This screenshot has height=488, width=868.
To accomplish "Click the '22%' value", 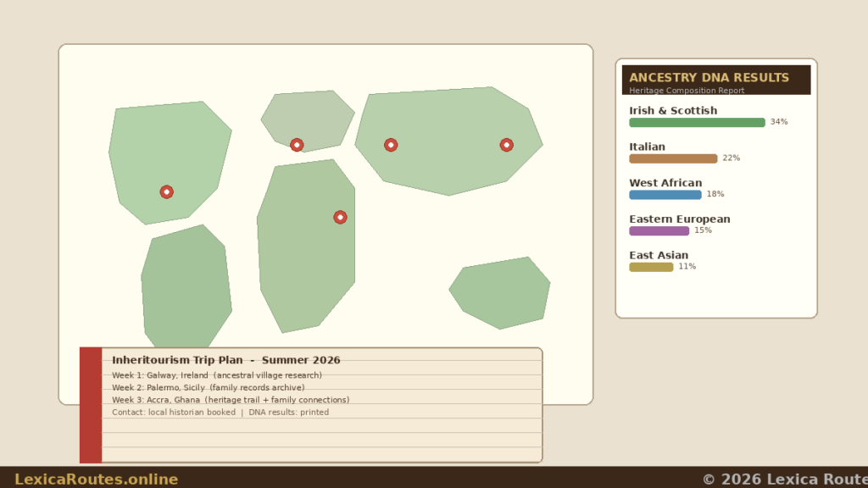I will tap(732, 158).
